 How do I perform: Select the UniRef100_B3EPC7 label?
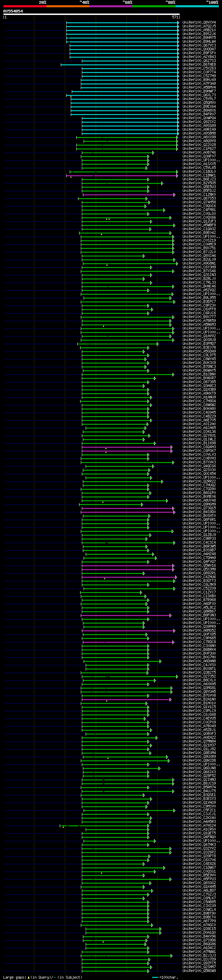(x=199, y=302)
